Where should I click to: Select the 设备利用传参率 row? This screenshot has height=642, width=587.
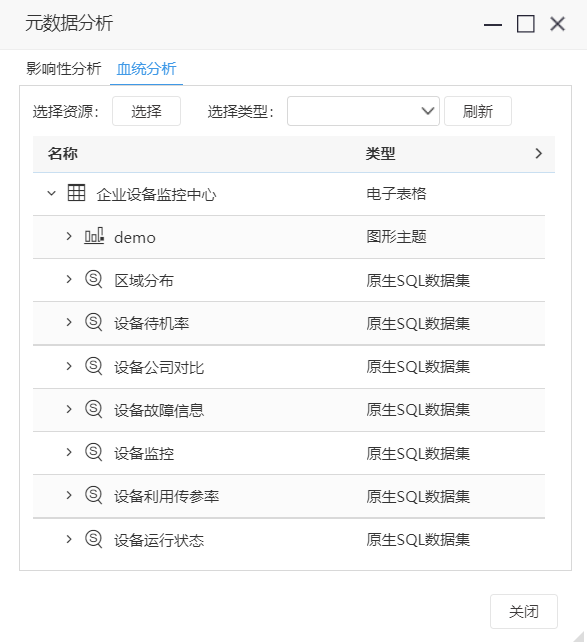click(x=289, y=496)
